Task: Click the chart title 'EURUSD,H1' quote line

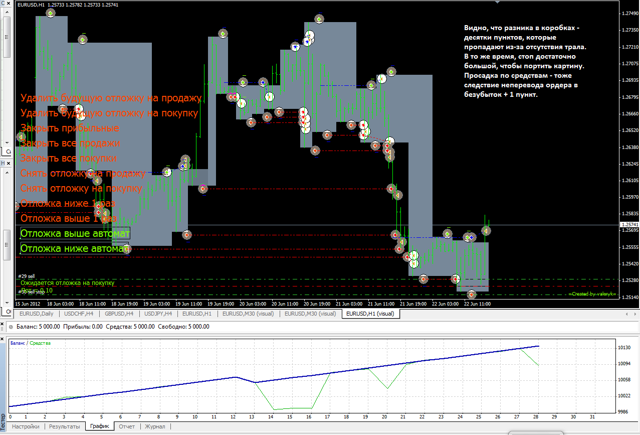Action: (x=68, y=5)
